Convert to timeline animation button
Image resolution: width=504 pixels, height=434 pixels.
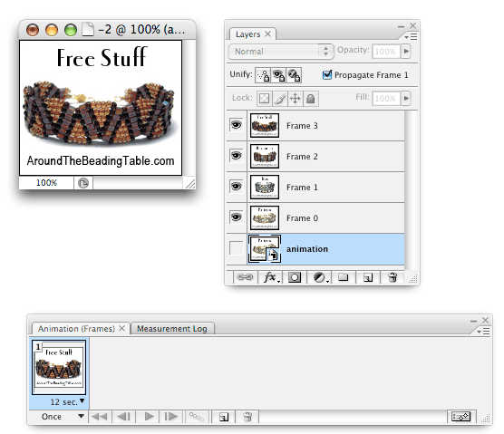point(461,417)
